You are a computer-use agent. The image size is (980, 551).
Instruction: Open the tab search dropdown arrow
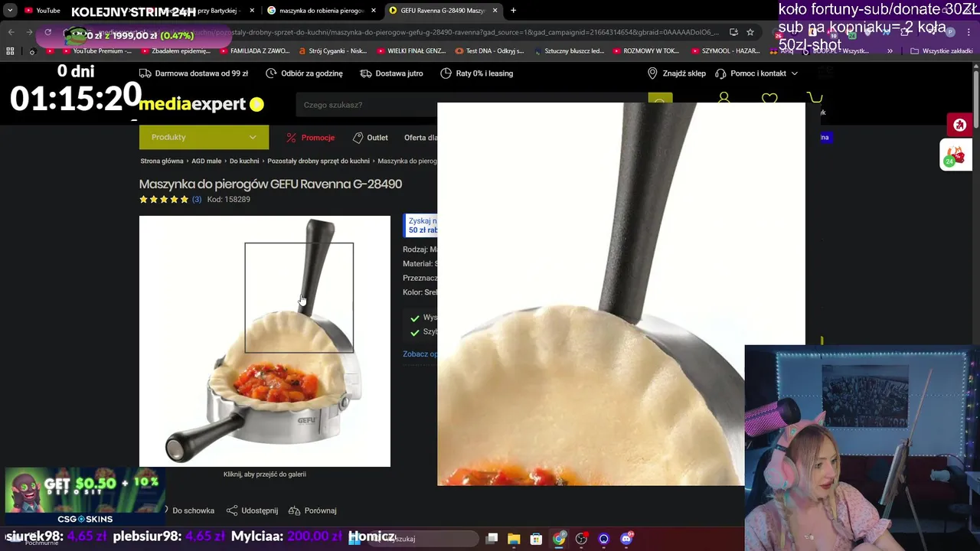(10, 11)
